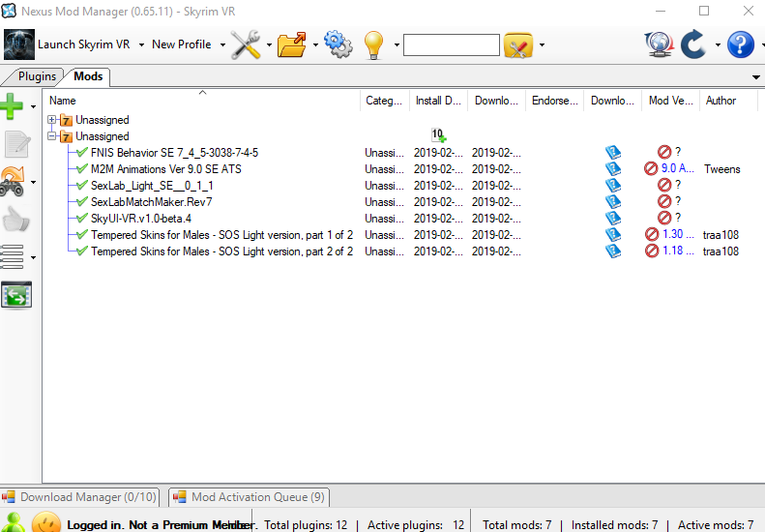Click the category list lines icon
The width and height of the screenshot is (765, 532).
tap(12, 257)
